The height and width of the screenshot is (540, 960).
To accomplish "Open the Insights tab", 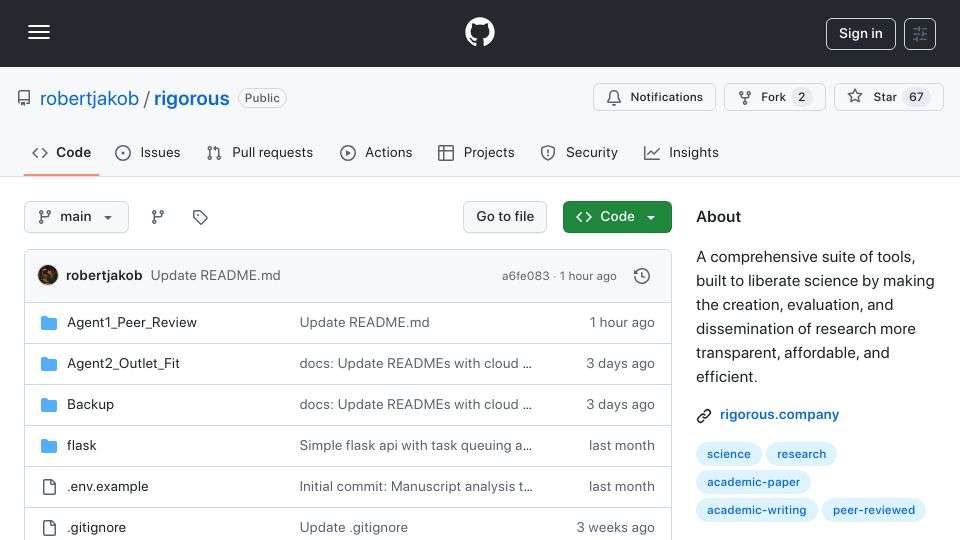I will pos(681,152).
